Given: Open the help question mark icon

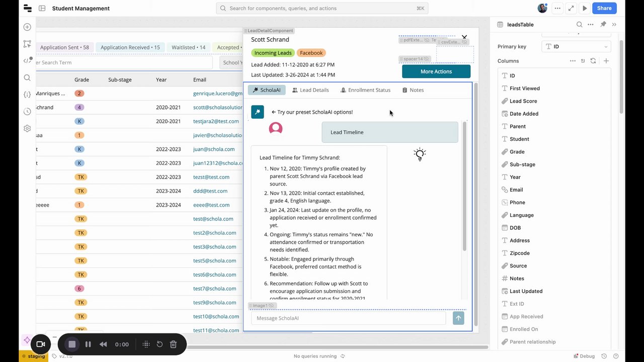Looking at the screenshot, I should coord(615,356).
